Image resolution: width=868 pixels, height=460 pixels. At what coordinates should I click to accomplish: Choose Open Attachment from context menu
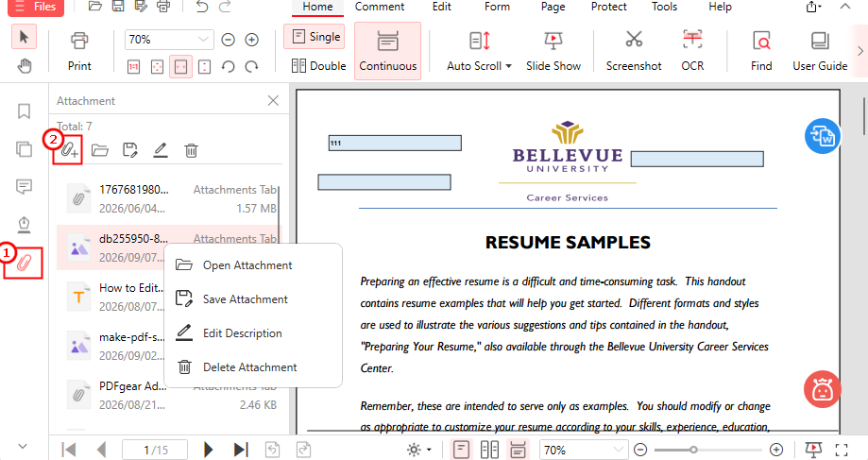tap(253, 265)
